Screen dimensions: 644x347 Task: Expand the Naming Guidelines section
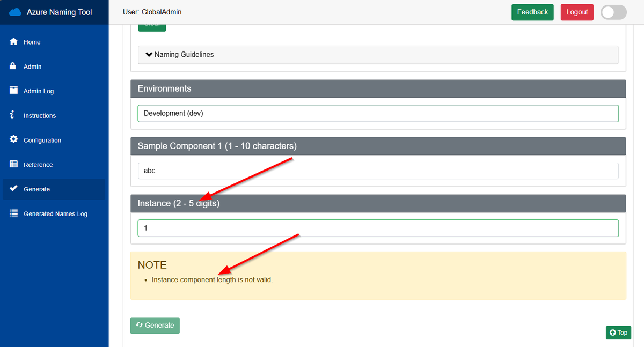coord(378,55)
